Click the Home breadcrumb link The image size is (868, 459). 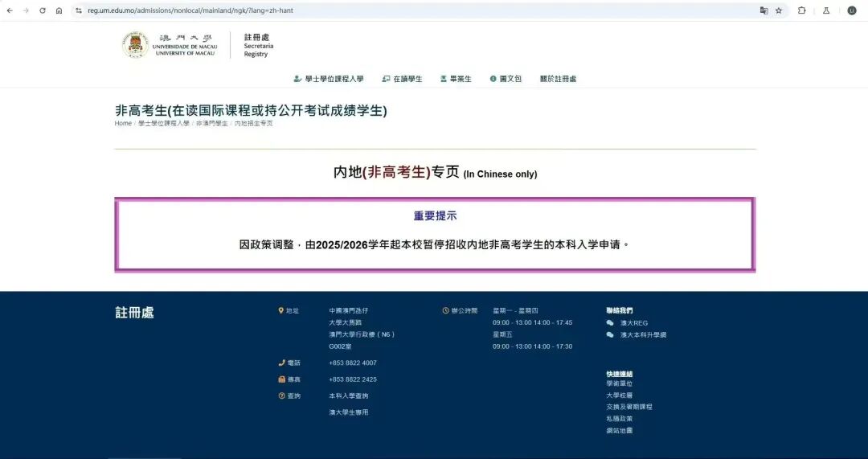(x=123, y=124)
